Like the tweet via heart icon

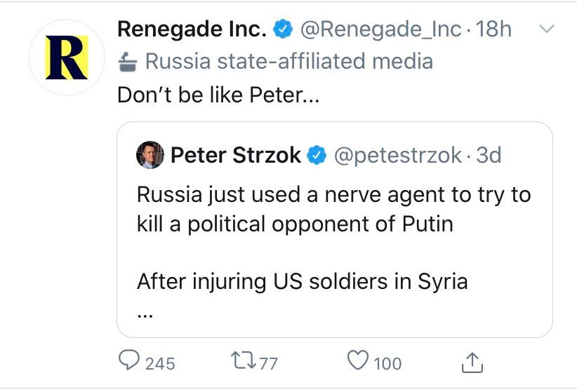point(358,360)
